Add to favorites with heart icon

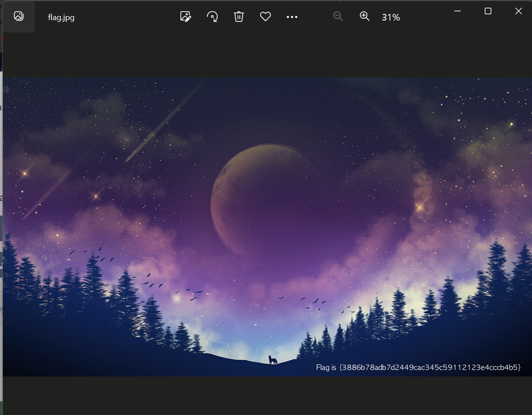265,17
